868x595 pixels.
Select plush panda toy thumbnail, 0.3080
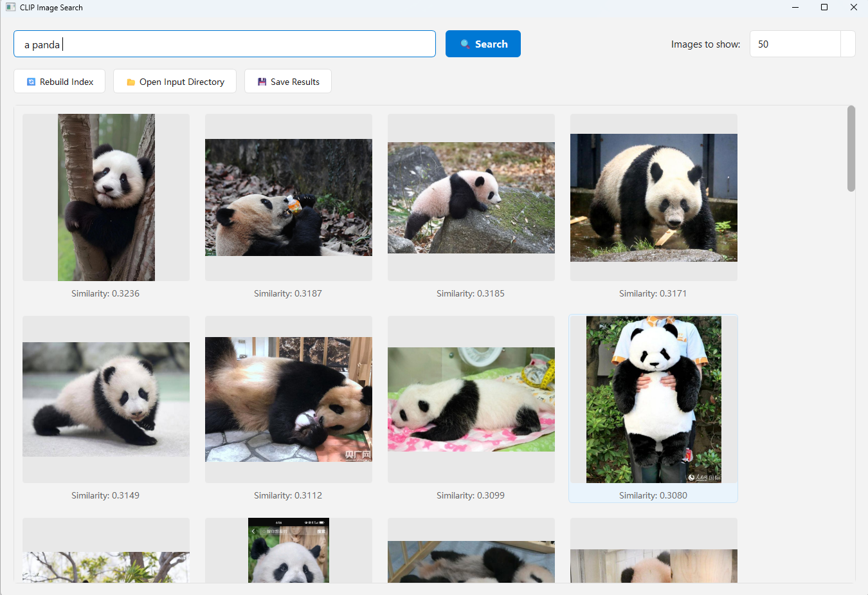[x=654, y=399]
